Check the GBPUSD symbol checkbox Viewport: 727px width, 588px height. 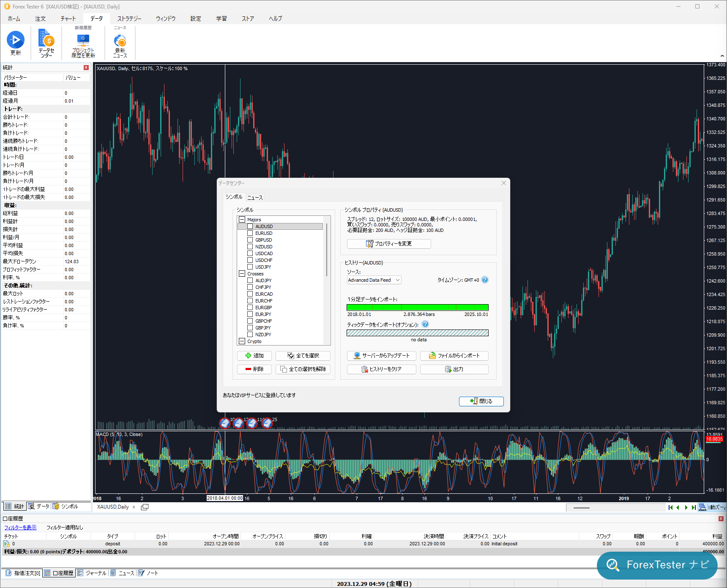pos(250,240)
